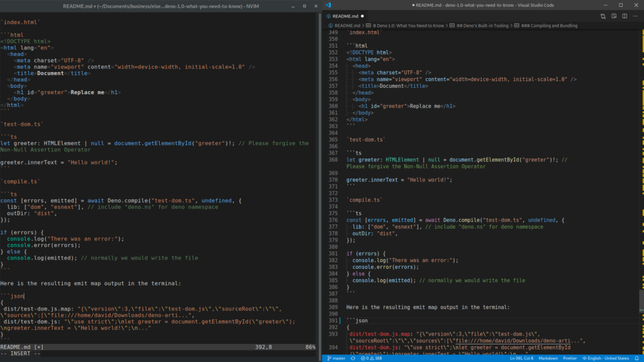Click '86%' in NVIM status line
Screen dimensions: 644x362
tap(310, 347)
